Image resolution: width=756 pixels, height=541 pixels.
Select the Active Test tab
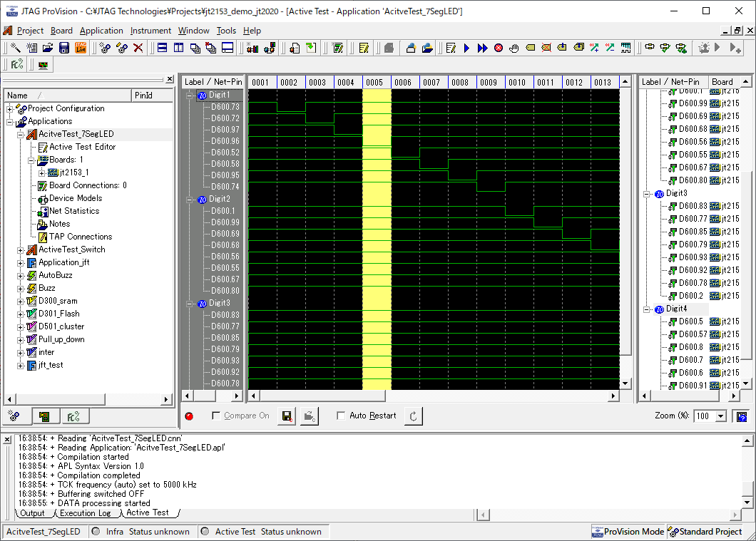pyautogui.click(x=148, y=512)
